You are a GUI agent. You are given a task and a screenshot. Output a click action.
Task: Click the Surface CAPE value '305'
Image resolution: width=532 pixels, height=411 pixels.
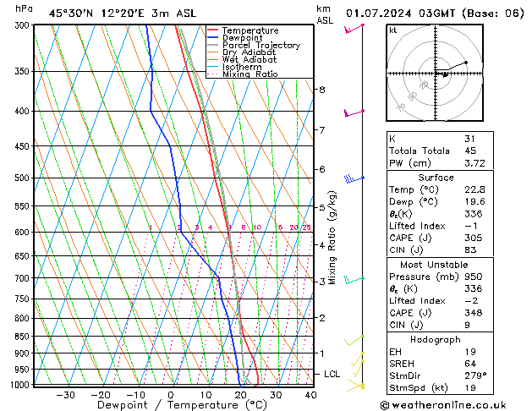tap(474, 238)
